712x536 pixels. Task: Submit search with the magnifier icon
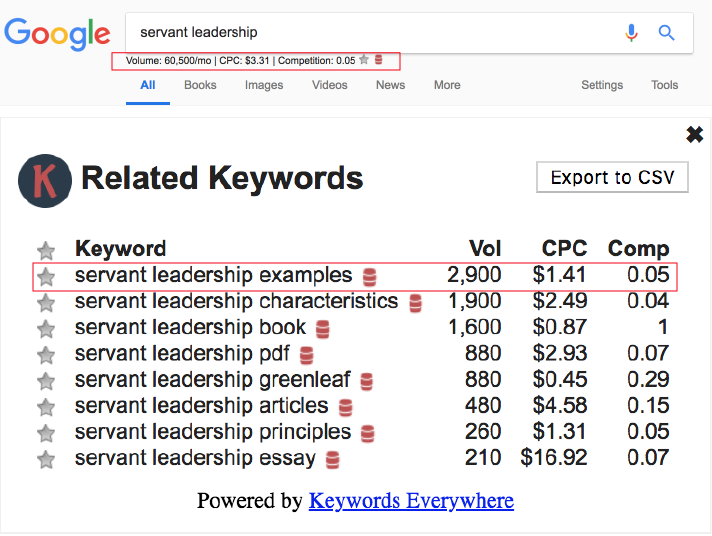pos(666,33)
